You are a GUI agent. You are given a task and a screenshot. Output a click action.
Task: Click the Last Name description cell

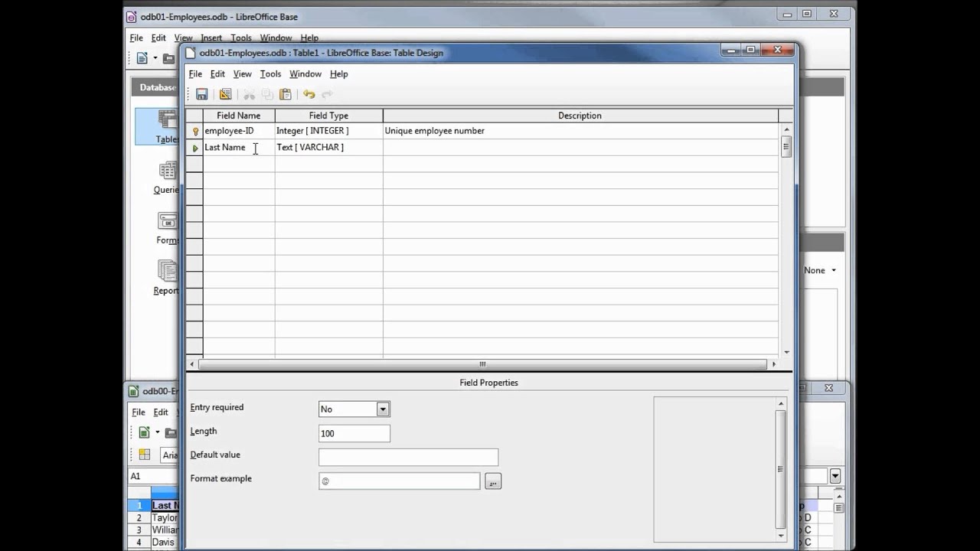(x=580, y=148)
